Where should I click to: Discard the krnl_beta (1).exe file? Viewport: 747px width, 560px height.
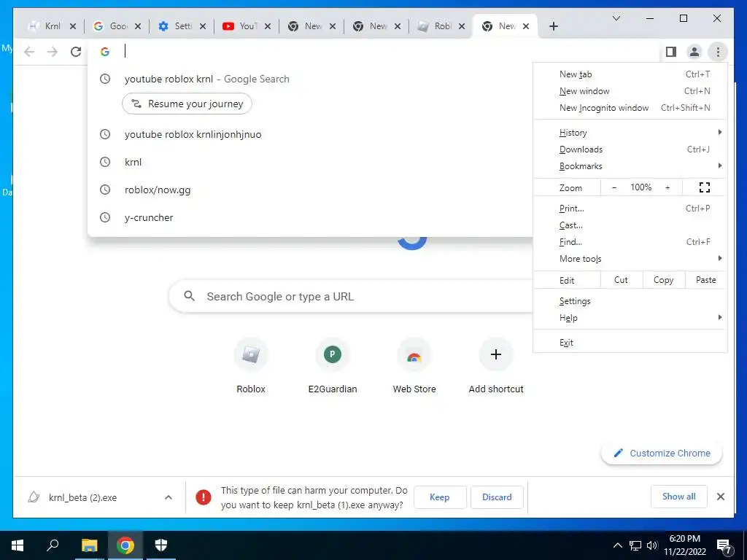point(497,497)
